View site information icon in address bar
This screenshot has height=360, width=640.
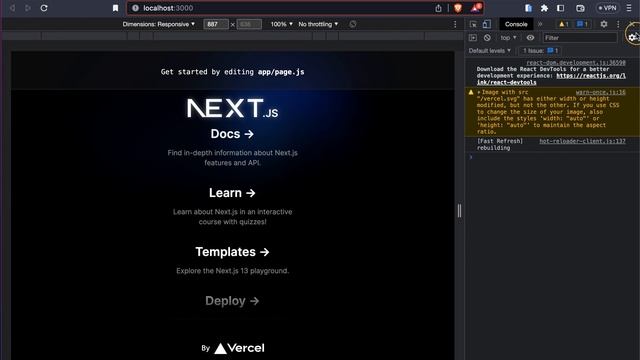[135, 8]
